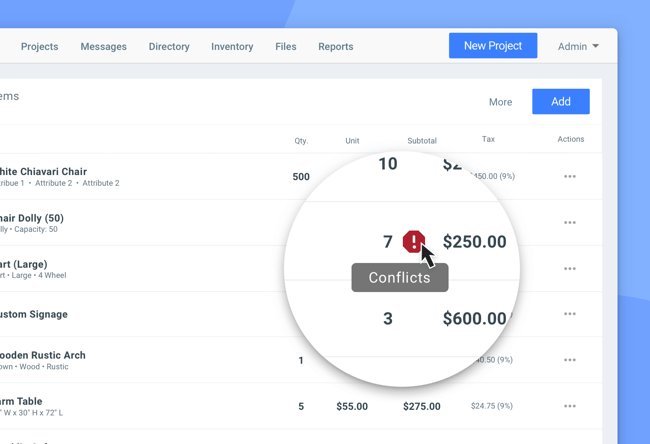The image size is (650, 444).
Task: Open three-dot actions for Custom Signage
Action: [570, 314]
